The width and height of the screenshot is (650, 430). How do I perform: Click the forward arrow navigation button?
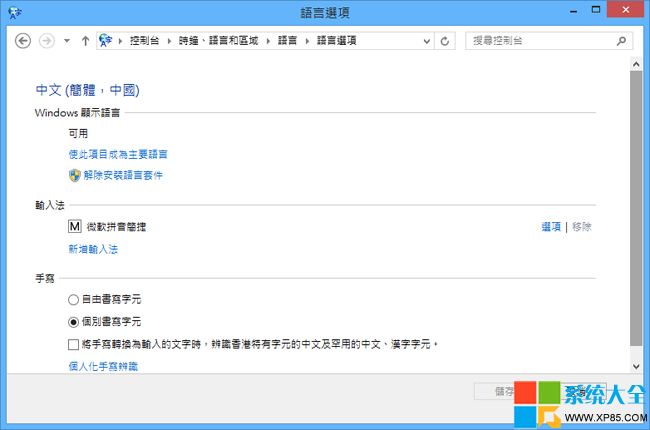[46, 41]
